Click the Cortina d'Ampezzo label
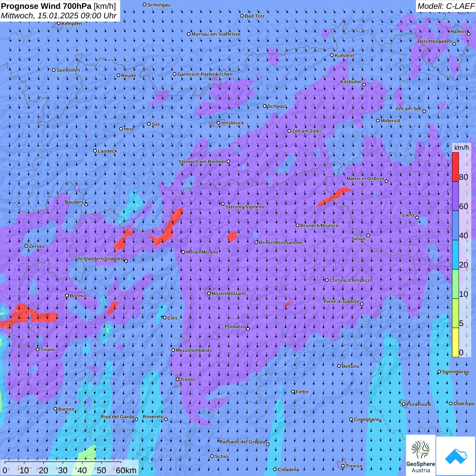This screenshot has height=476, width=476. click(x=351, y=280)
